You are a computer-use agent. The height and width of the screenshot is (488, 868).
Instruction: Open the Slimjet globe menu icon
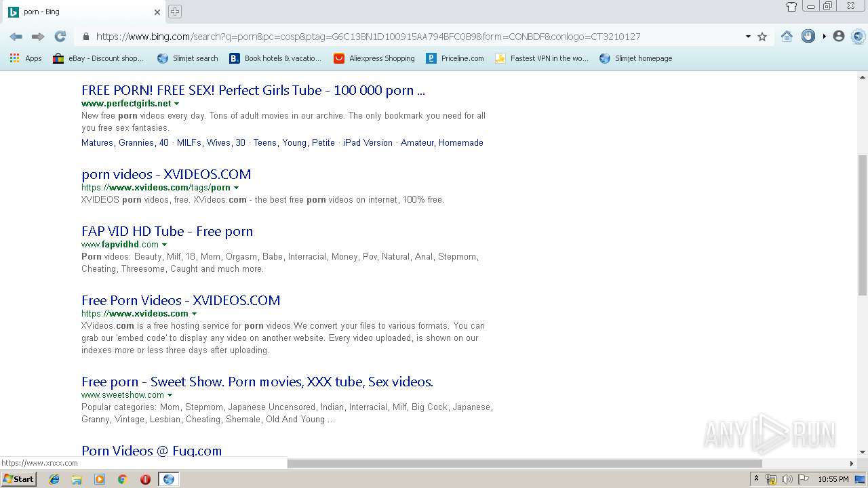859,37
